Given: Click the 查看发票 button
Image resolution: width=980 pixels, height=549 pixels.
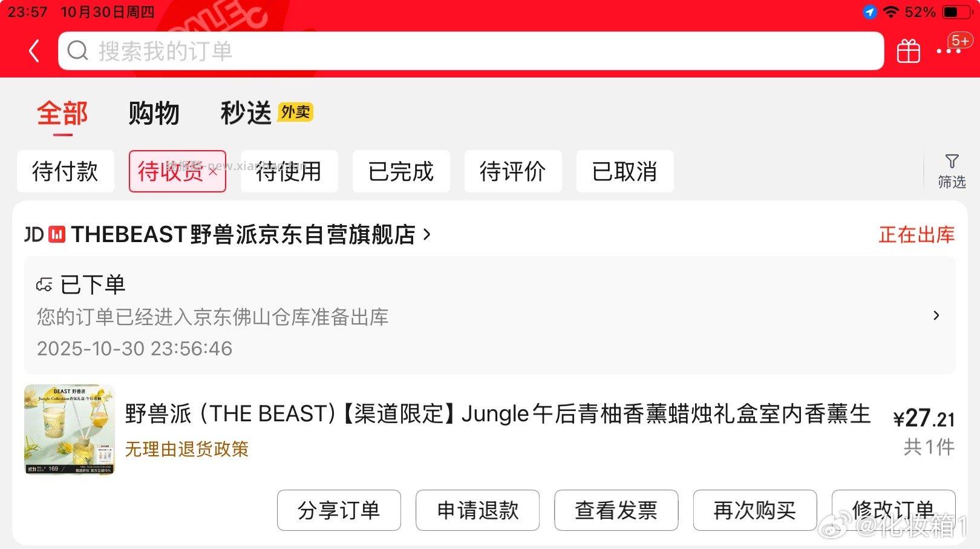Looking at the screenshot, I should pos(616,510).
